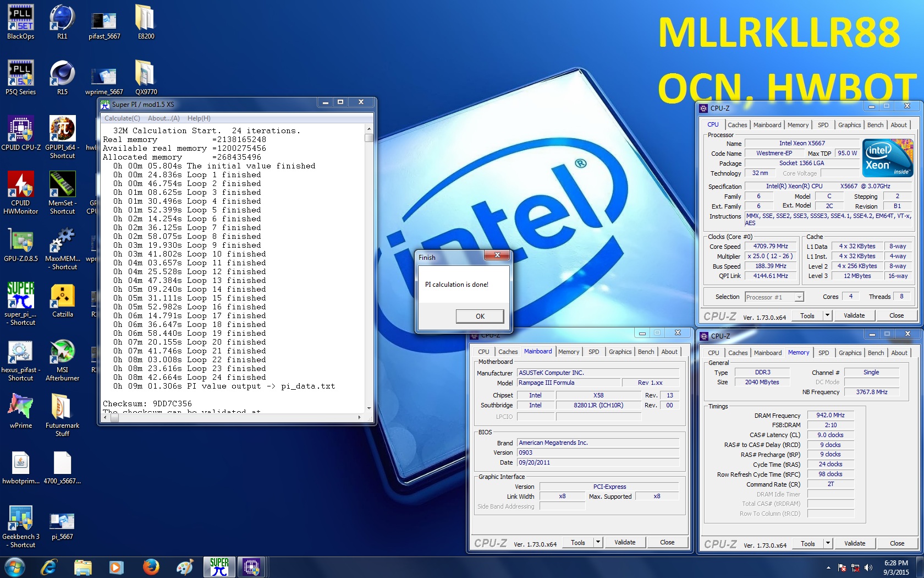Open MemSet shortcut icon
This screenshot has height=578, width=924.
point(62,193)
